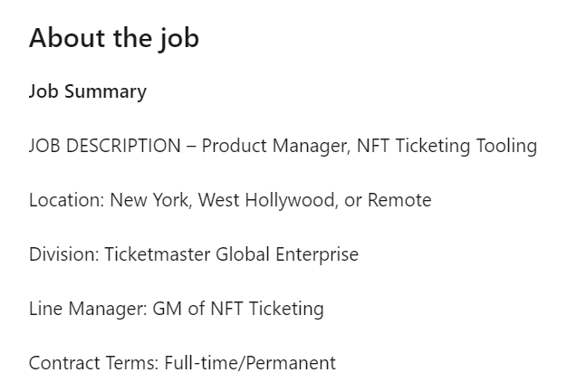
Task: Click the "Contract Terms:" label
Action: coord(93,363)
